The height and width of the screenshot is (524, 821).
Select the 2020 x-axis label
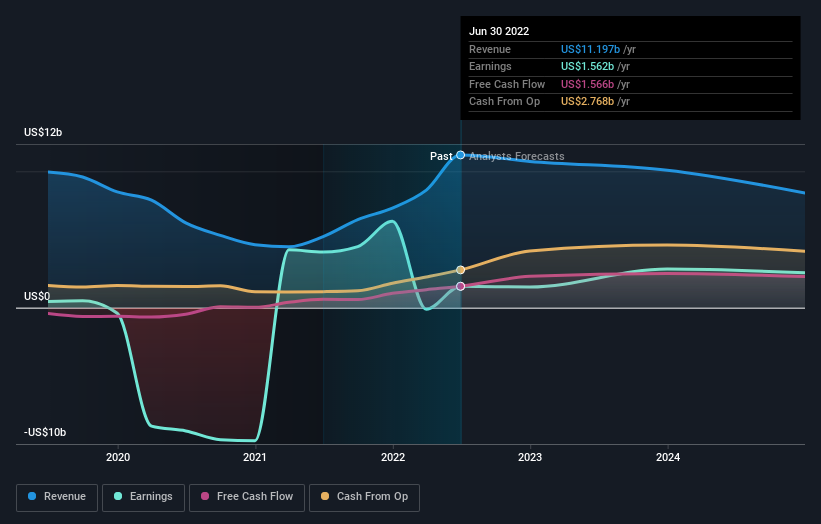118,457
